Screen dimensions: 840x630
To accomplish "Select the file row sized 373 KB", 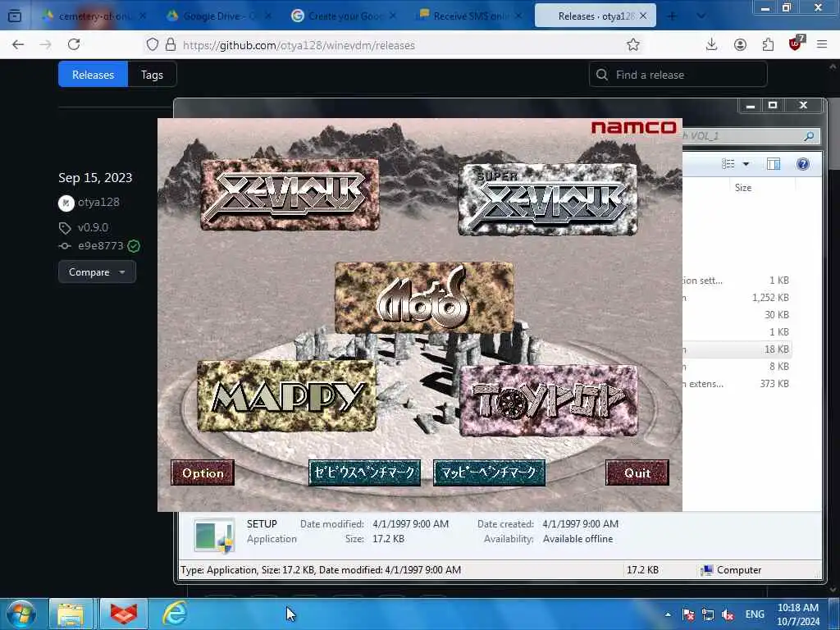I will [x=737, y=384].
